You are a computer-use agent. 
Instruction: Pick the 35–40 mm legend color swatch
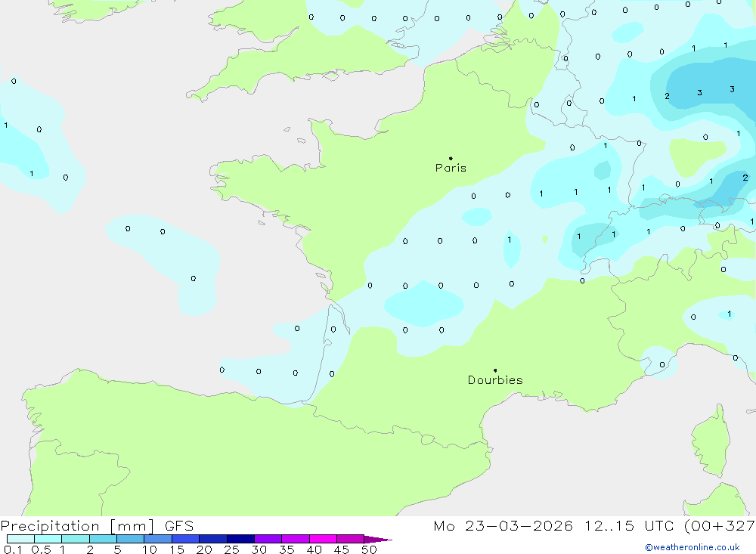pos(296,539)
